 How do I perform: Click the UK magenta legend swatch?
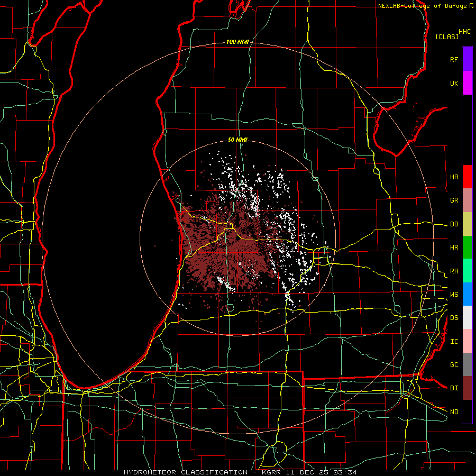467,83
